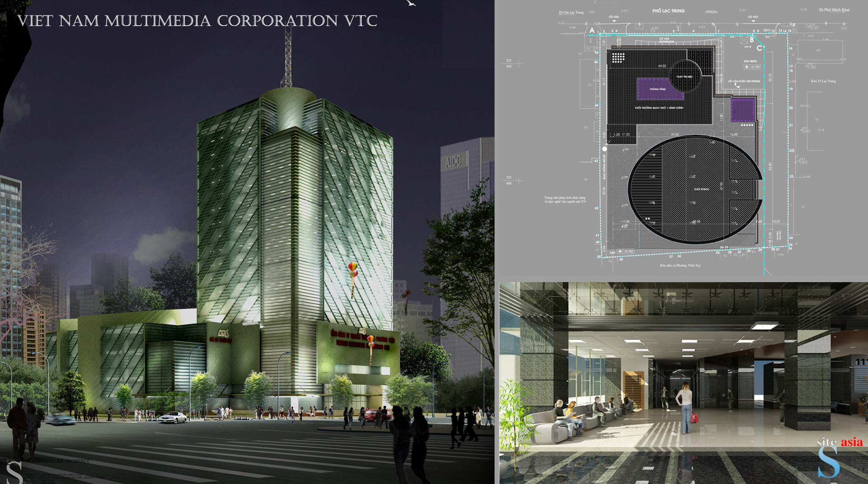Click the hot air balloon on the tower facade
Viewport: 868px width, 484px height.
click(353, 270)
